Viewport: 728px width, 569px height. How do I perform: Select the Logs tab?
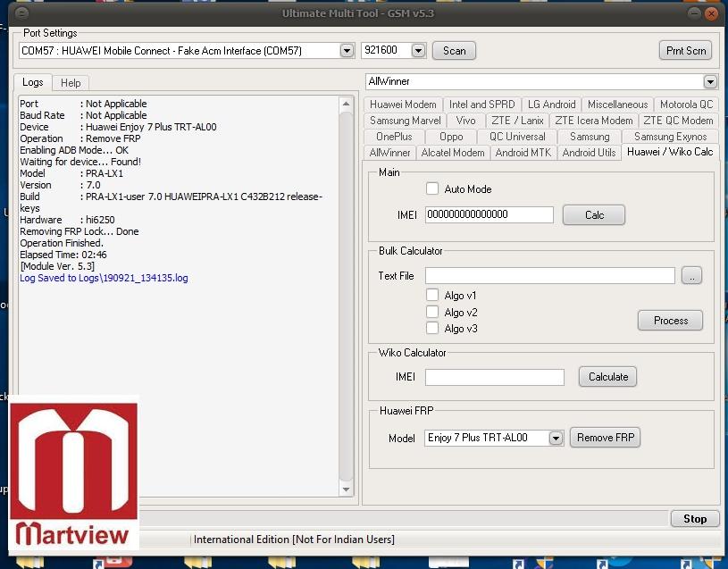click(x=32, y=82)
